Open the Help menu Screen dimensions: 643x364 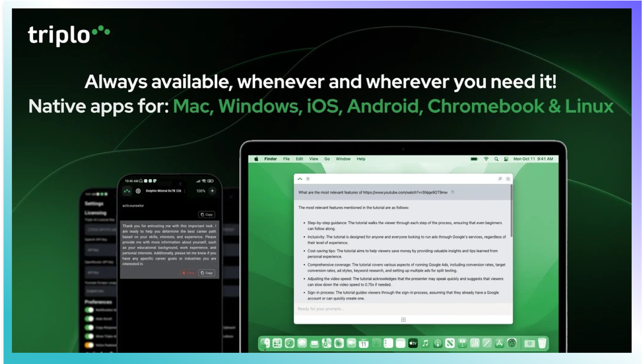361,159
